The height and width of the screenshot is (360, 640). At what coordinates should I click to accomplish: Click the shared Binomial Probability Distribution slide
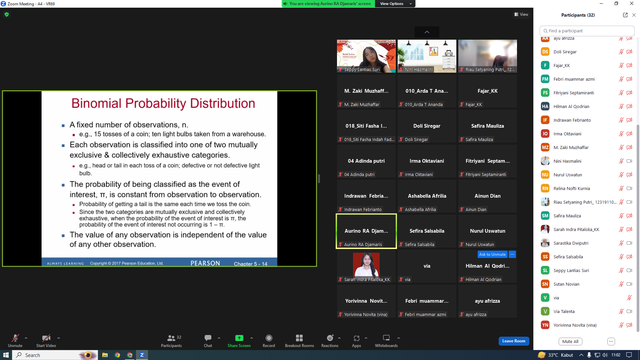click(x=159, y=178)
